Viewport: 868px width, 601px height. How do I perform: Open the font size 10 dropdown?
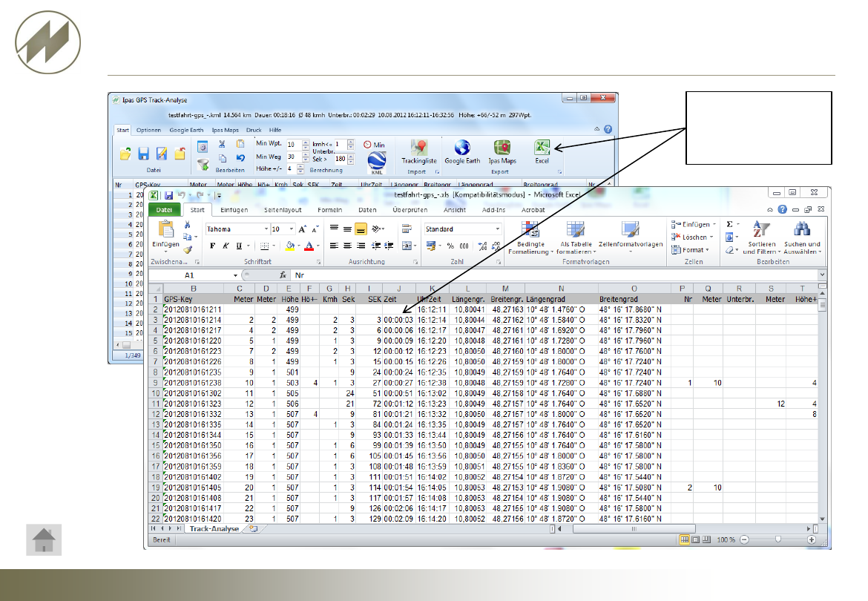click(292, 229)
